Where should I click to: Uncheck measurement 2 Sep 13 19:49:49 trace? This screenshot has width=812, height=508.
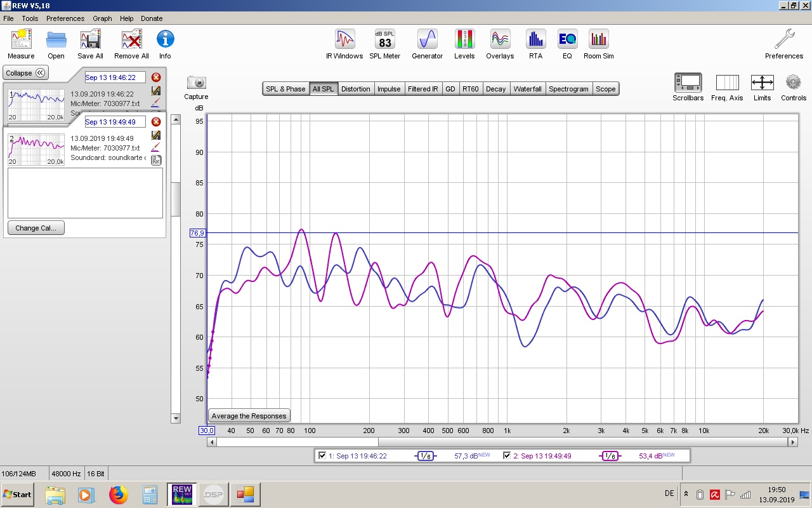pos(507,455)
